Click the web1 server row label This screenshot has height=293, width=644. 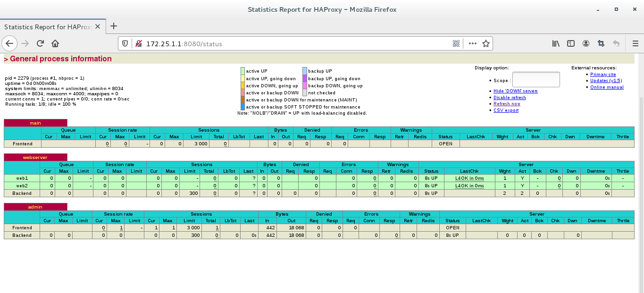[x=22, y=178]
